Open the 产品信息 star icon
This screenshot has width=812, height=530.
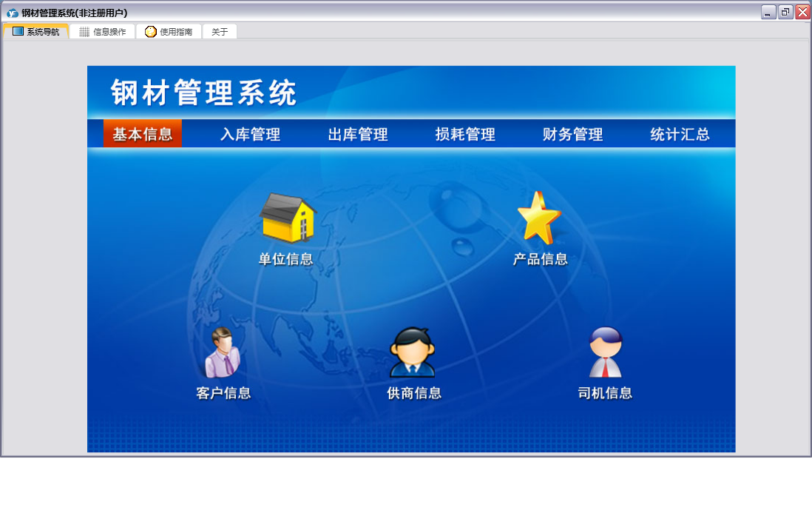point(539,218)
